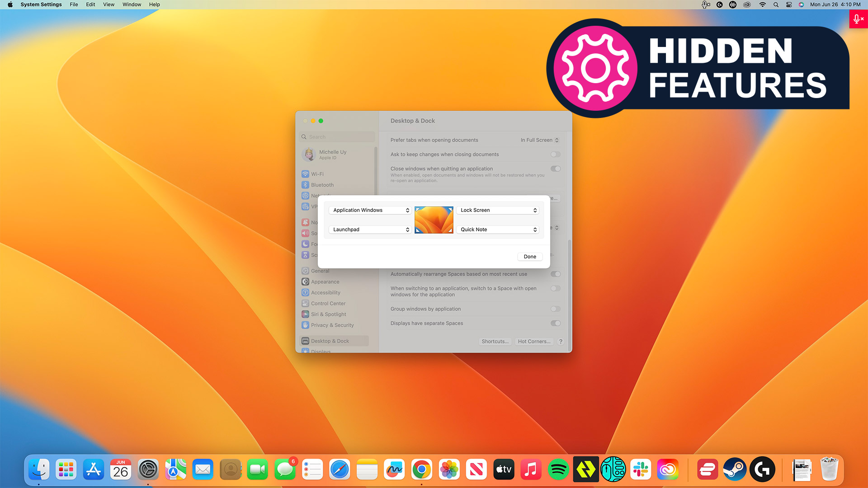Image resolution: width=868 pixels, height=488 pixels.
Task: Click the Shortcuts button
Action: click(x=495, y=341)
